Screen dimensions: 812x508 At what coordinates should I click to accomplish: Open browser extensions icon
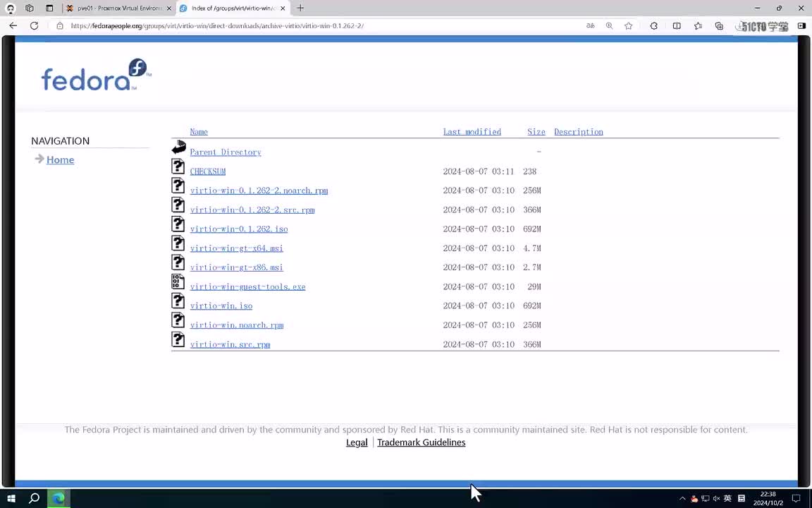(654, 25)
